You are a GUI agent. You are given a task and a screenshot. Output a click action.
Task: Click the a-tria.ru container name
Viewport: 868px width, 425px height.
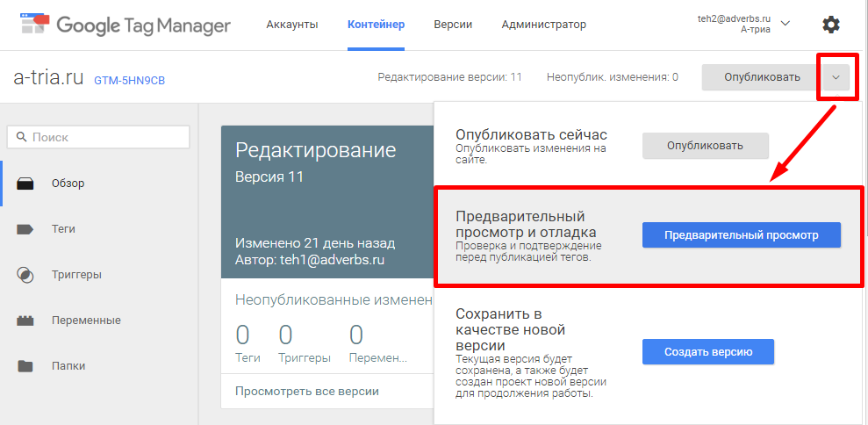click(x=48, y=78)
